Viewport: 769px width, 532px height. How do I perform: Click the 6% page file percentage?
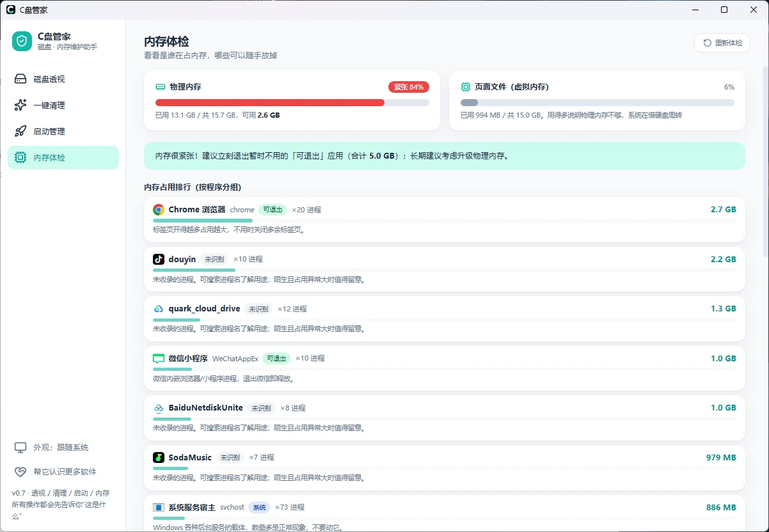(x=729, y=87)
